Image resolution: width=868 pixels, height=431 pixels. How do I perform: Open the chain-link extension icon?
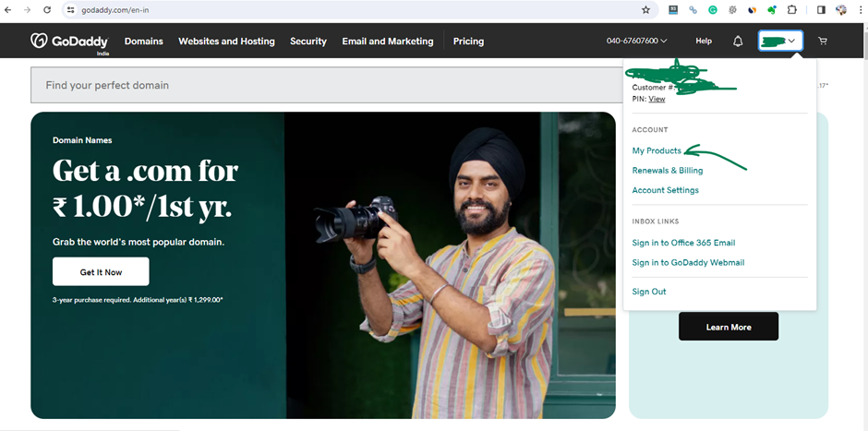point(693,10)
